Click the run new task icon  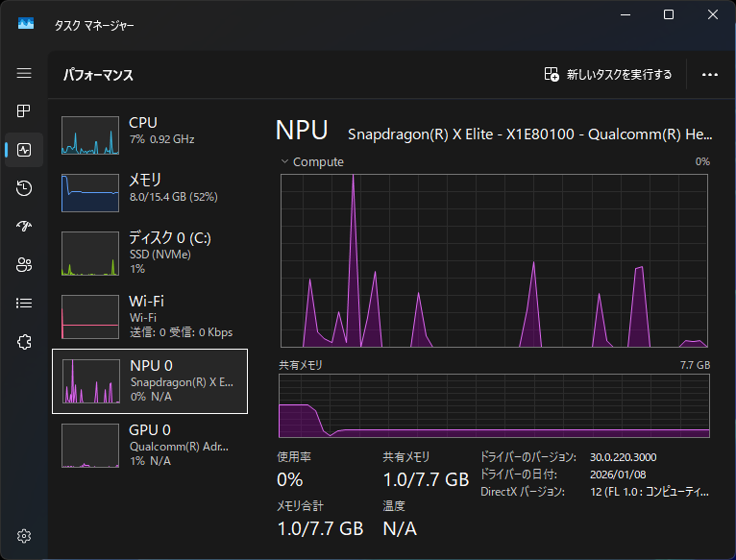coord(552,74)
